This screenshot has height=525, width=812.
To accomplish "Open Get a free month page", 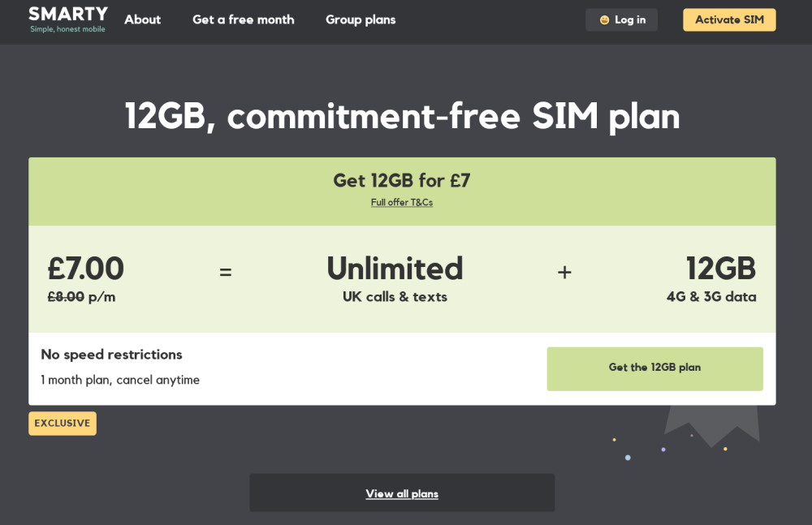I will point(243,19).
